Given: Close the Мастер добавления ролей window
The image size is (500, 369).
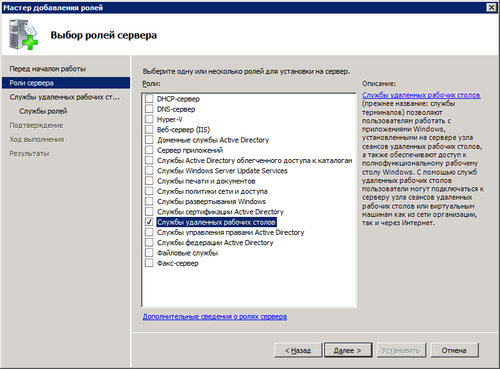Looking at the screenshot, I should [491, 7].
